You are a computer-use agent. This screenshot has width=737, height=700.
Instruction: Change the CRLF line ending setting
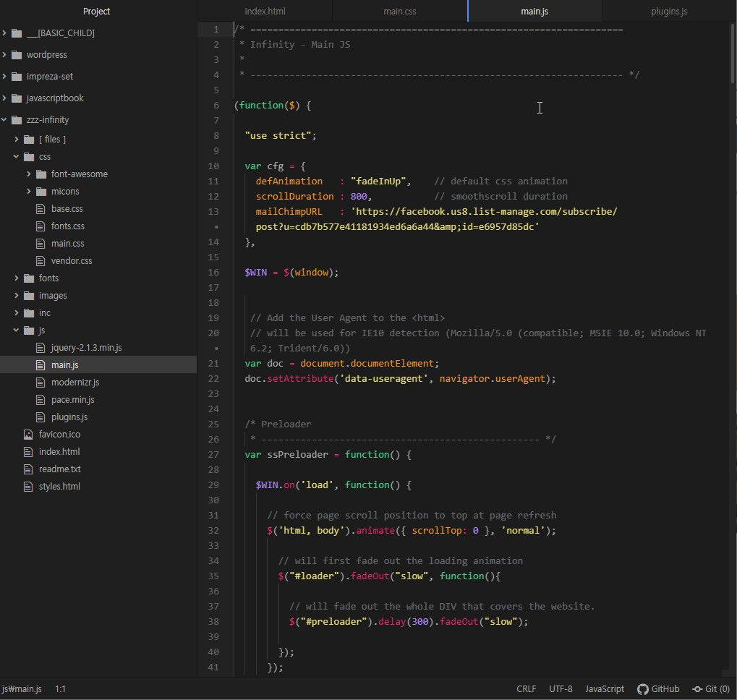tap(526, 689)
